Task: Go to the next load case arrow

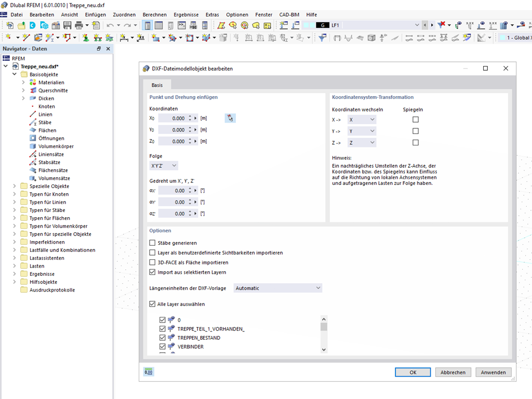Action: coord(432,25)
